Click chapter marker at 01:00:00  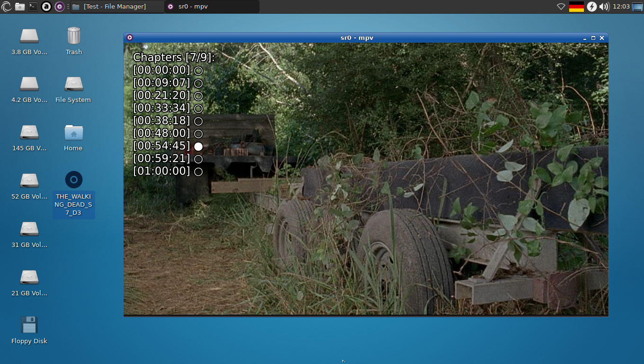pos(198,172)
